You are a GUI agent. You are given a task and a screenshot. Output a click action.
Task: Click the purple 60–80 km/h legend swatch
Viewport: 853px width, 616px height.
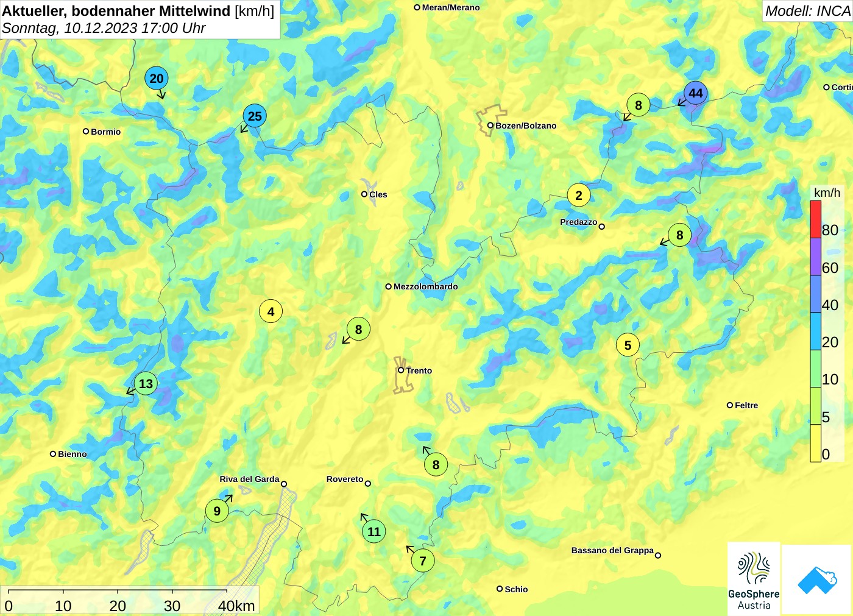pyautogui.click(x=816, y=257)
